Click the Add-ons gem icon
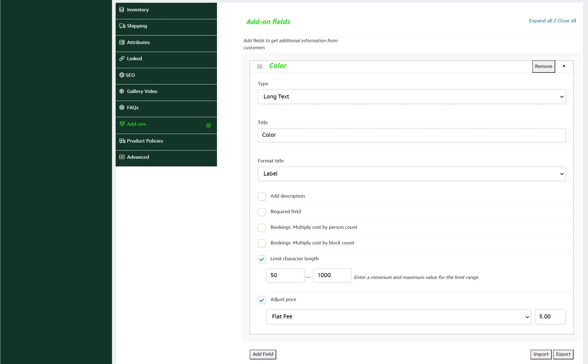Screen dimensions: 588x364 (122, 124)
